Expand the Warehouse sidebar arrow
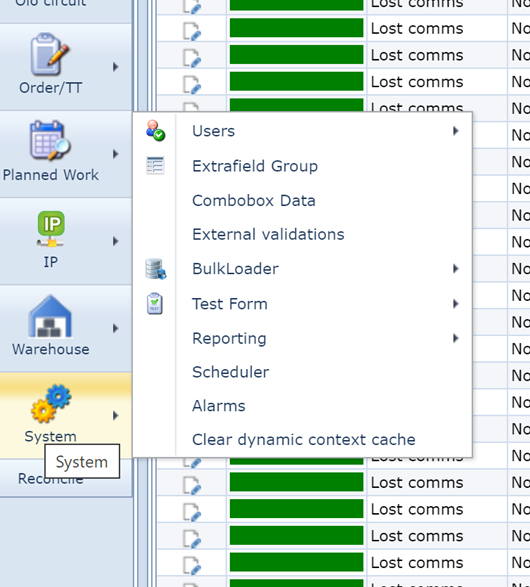 coord(116,328)
